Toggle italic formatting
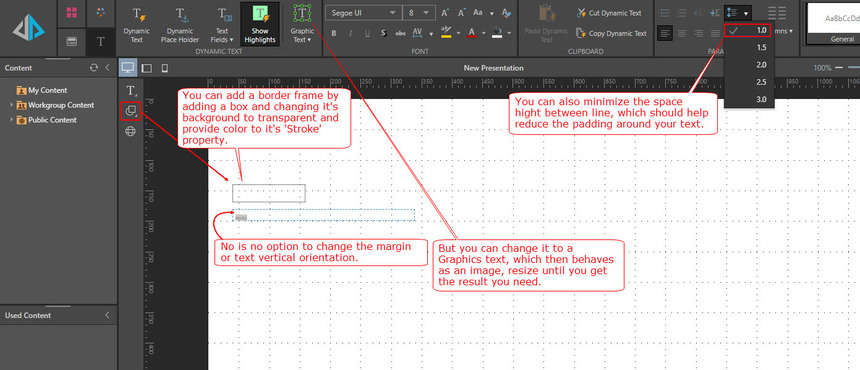The image size is (860, 370). (x=350, y=33)
